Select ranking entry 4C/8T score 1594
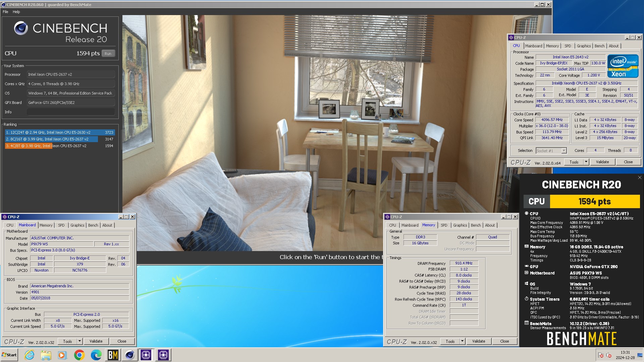 tap(60, 146)
